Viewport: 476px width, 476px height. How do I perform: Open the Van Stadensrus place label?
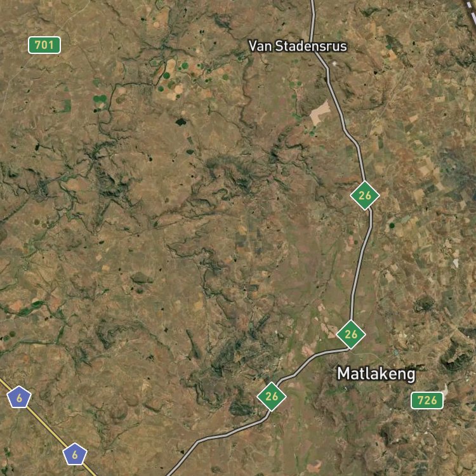pos(298,46)
